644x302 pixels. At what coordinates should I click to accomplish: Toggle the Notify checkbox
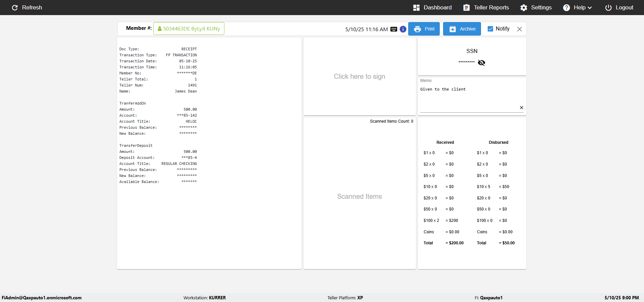tap(490, 29)
